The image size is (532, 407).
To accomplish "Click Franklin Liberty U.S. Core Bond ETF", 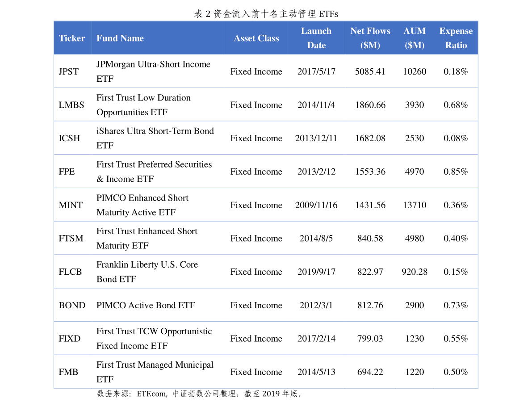I will click(147, 272).
